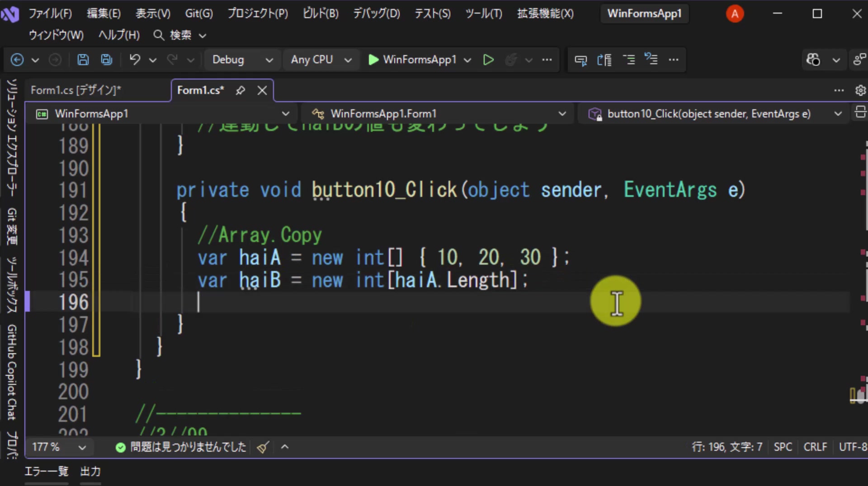Screen dimensions: 868x486
Task: Click the Save file disk icon
Action: [x=83, y=60]
